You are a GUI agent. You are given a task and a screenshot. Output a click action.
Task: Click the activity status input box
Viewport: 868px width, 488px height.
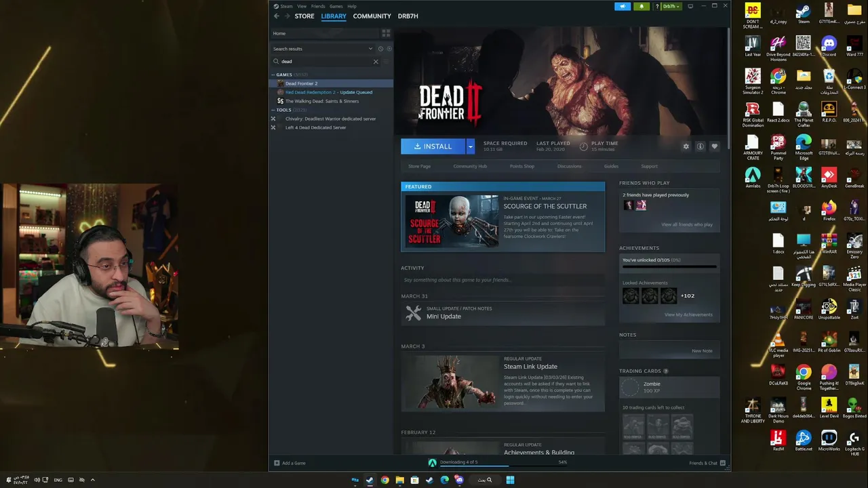point(502,280)
